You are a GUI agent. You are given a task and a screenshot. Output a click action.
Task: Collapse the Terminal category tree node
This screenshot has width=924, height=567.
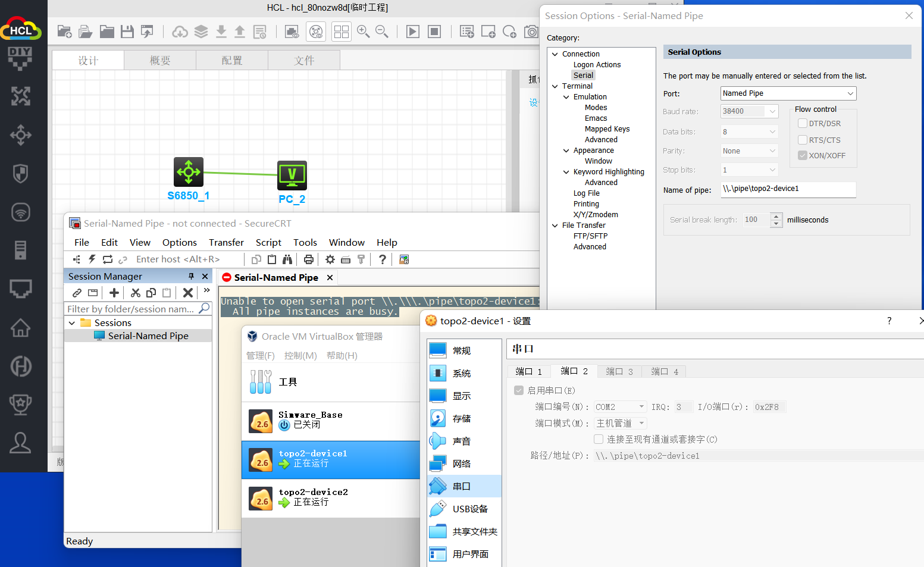pos(555,86)
